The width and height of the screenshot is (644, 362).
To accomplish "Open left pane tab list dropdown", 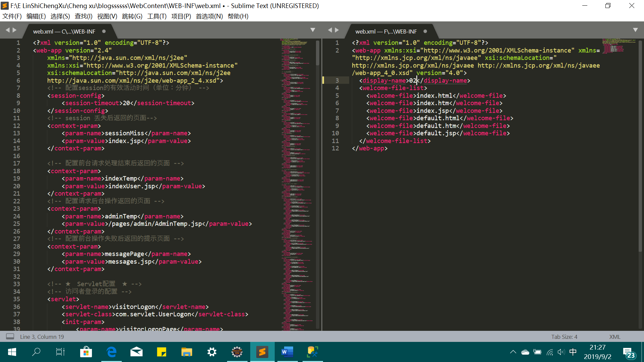I will pyautogui.click(x=313, y=30).
